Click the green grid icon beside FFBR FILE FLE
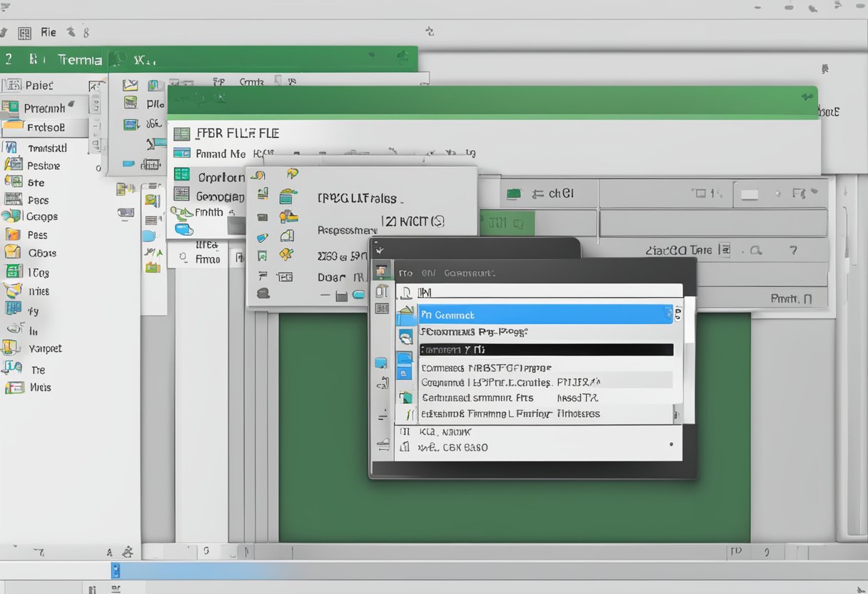 pos(182,134)
